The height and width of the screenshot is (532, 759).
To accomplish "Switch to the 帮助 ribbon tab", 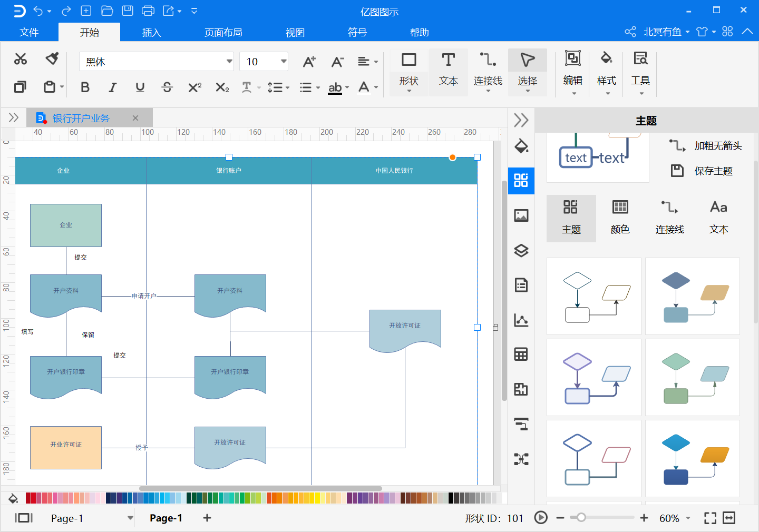I will click(420, 32).
